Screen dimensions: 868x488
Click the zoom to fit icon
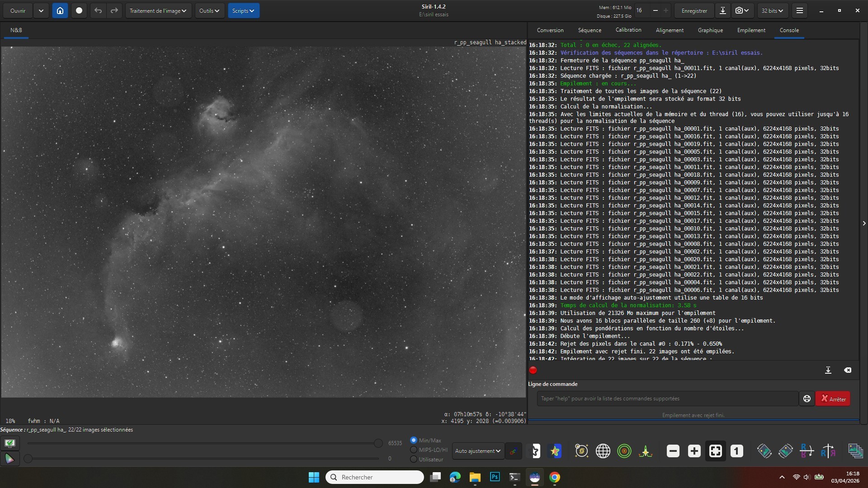tap(715, 451)
